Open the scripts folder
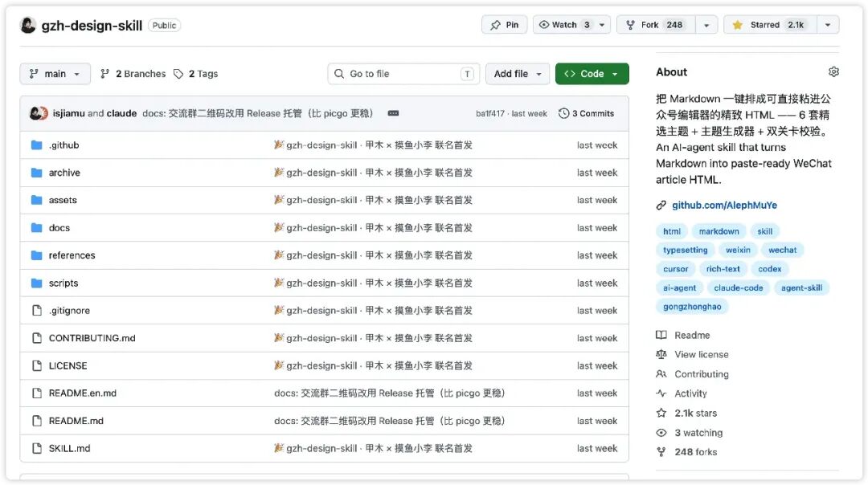This screenshot has width=868, height=485. point(63,283)
